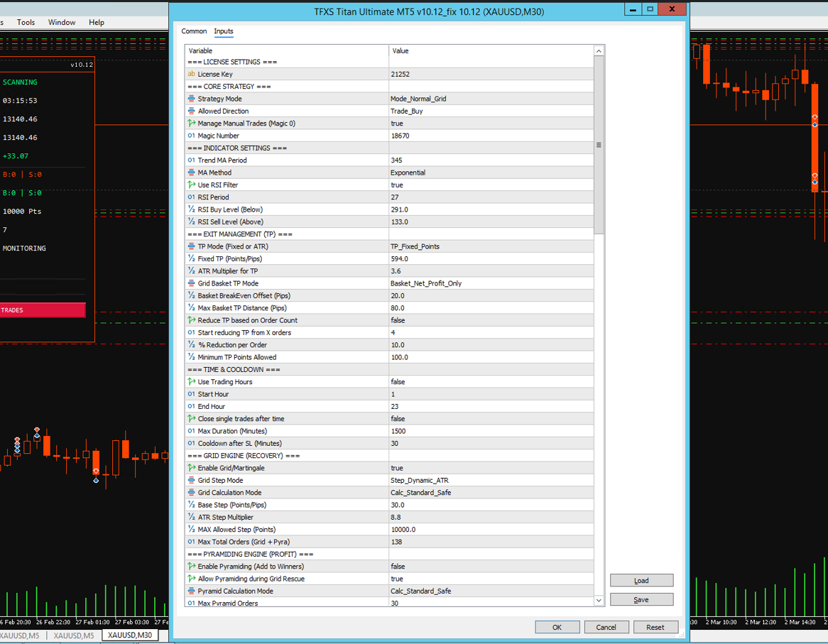Open the Grid Step Mode Step_Dynamic_ATR dropdown
This screenshot has height=644, width=828.
coord(491,481)
